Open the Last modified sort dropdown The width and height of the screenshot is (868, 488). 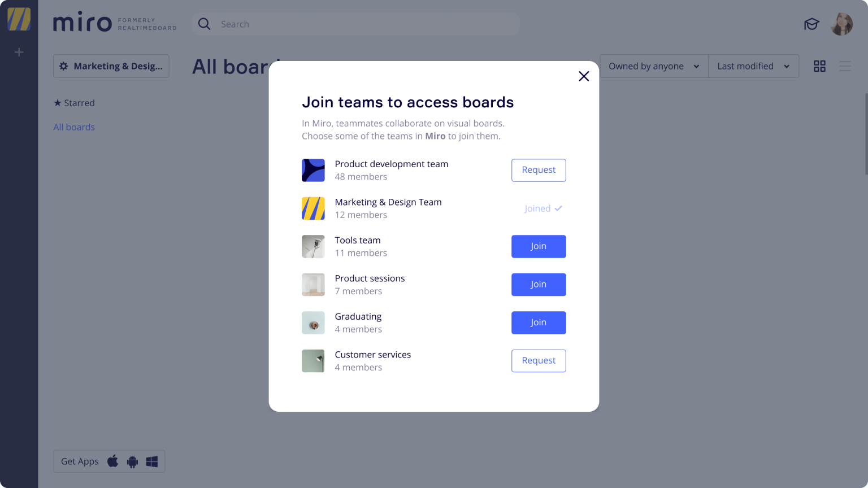point(753,66)
